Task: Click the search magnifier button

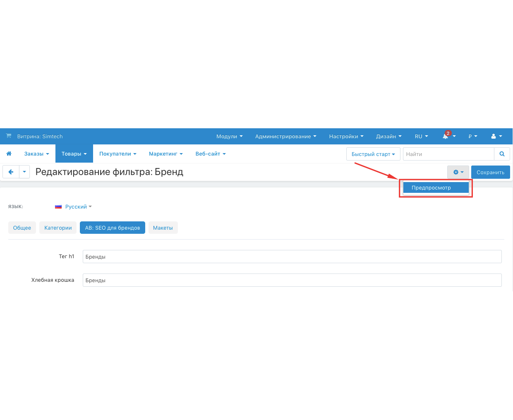Action: (502, 154)
